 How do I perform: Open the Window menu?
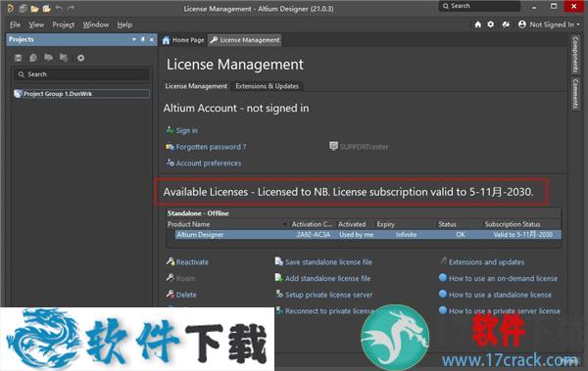96,24
